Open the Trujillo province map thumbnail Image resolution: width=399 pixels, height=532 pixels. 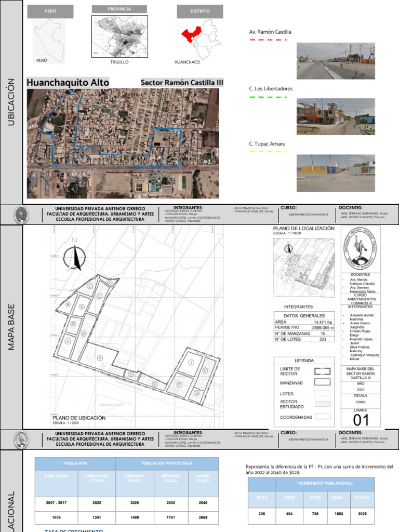click(119, 36)
